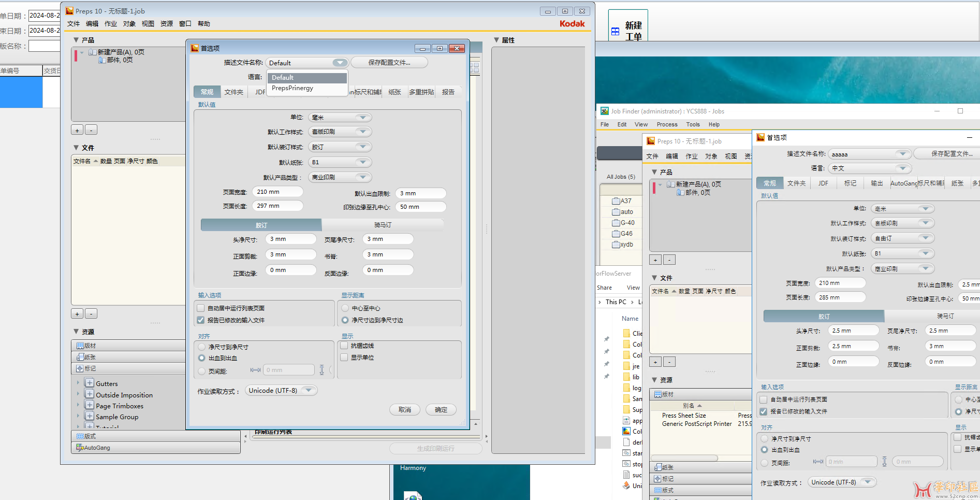Switch to the 文件夹 tab in main dialog
980x500 pixels.
point(234,92)
